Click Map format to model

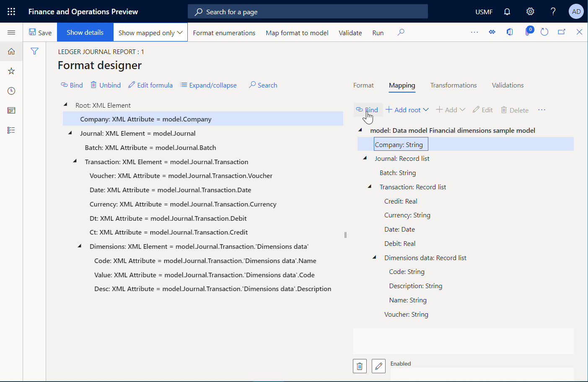point(297,33)
